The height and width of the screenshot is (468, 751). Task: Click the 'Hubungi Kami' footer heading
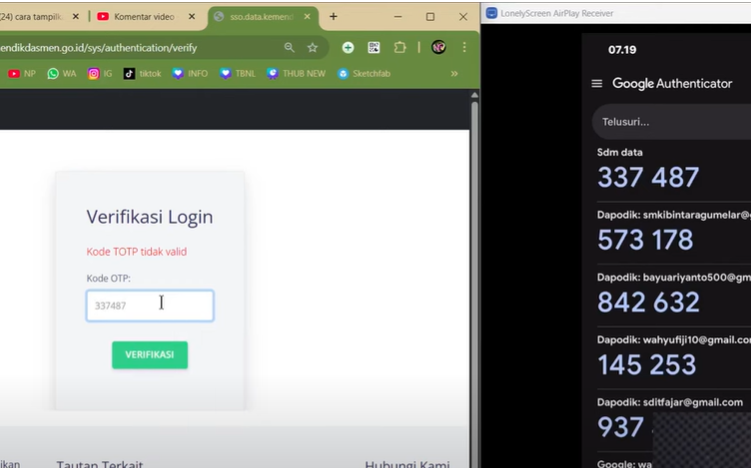tap(407, 464)
